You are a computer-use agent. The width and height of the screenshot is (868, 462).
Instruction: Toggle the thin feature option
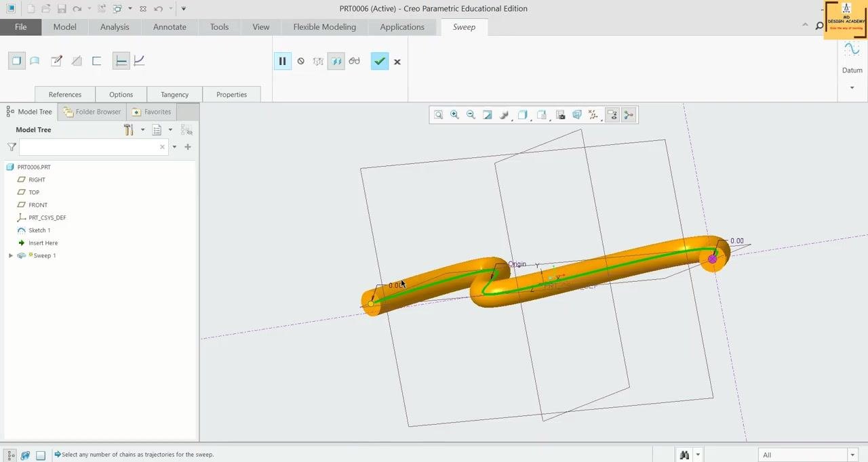pyautogui.click(x=97, y=61)
